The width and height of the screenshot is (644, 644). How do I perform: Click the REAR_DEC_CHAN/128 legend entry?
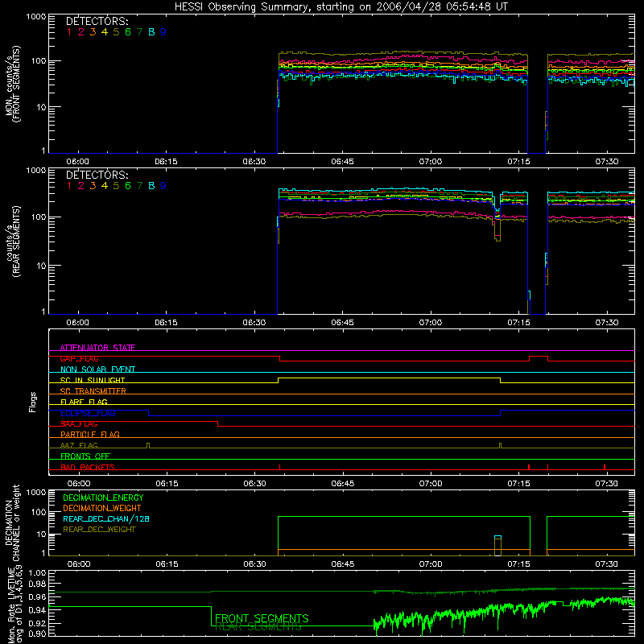(106, 519)
